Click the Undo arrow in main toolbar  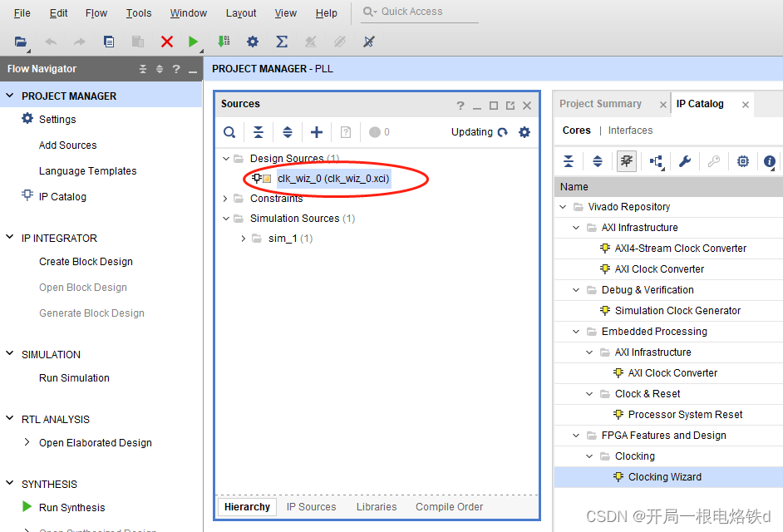(x=51, y=42)
